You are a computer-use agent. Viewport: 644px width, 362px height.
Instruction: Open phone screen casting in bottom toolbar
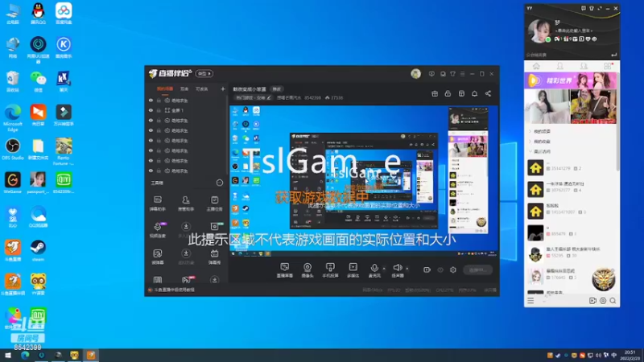point(330,270)
